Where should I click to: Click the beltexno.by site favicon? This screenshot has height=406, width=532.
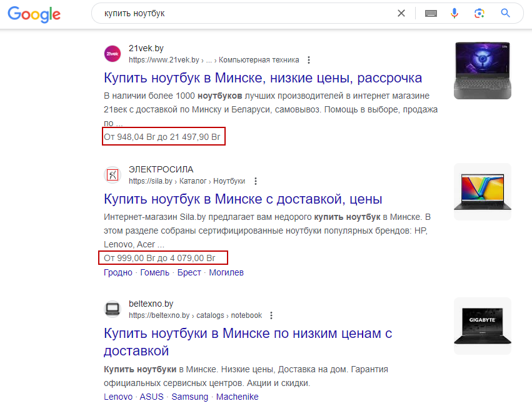tap(113, 309)
